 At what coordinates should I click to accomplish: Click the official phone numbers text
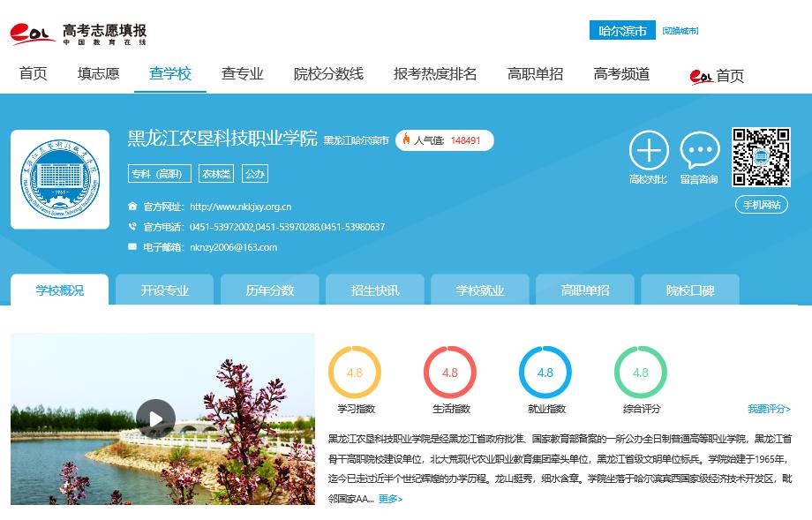(x=288, y=227)
